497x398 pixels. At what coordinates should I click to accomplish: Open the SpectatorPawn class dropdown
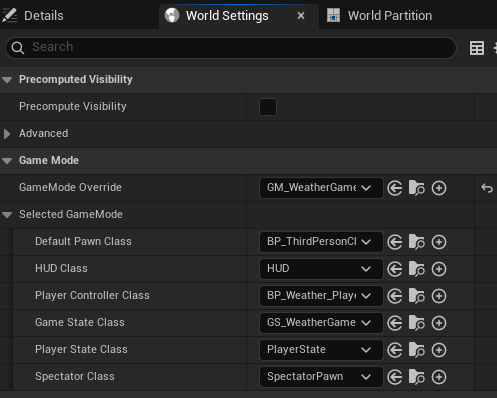pyautogui.click(x=321, y=377)
